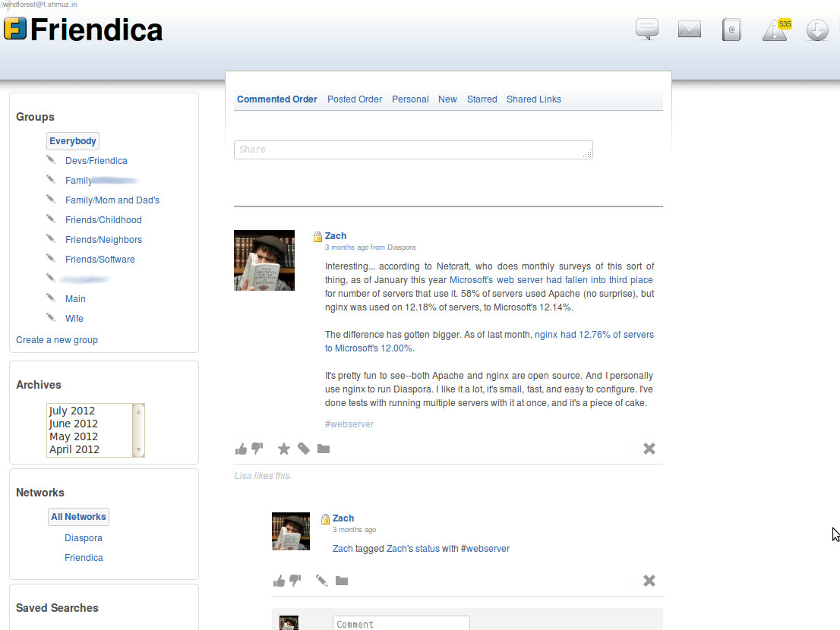Tick the select checkbox on Zach's Netcraft post
Image resolution: width=840 pixels, height=630 pixels.
[630, 449]
